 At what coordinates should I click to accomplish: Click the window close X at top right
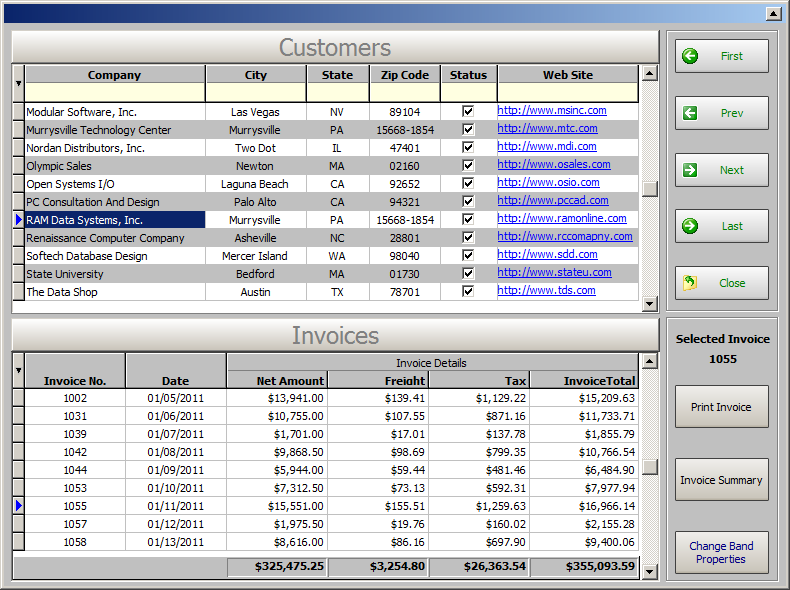pos(773,13)
